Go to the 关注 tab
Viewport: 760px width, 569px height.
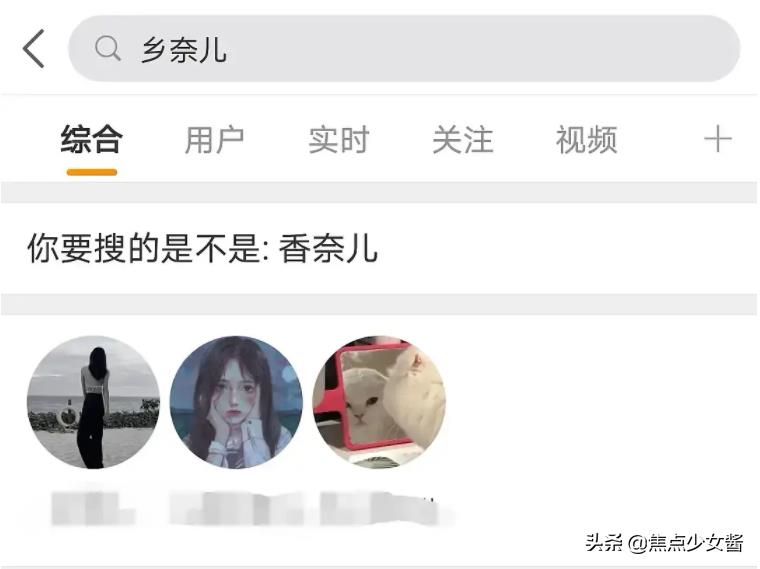[463, 140]
